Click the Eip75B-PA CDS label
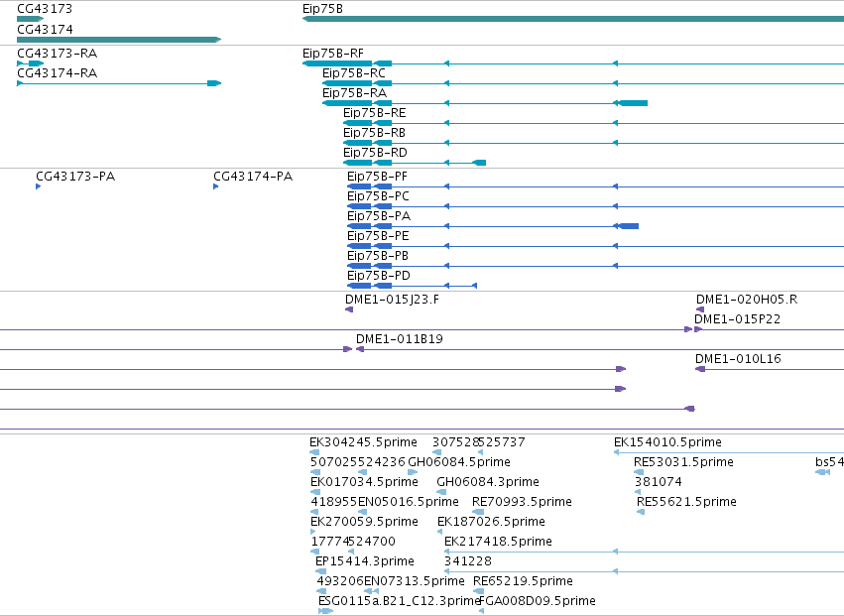 379,216
